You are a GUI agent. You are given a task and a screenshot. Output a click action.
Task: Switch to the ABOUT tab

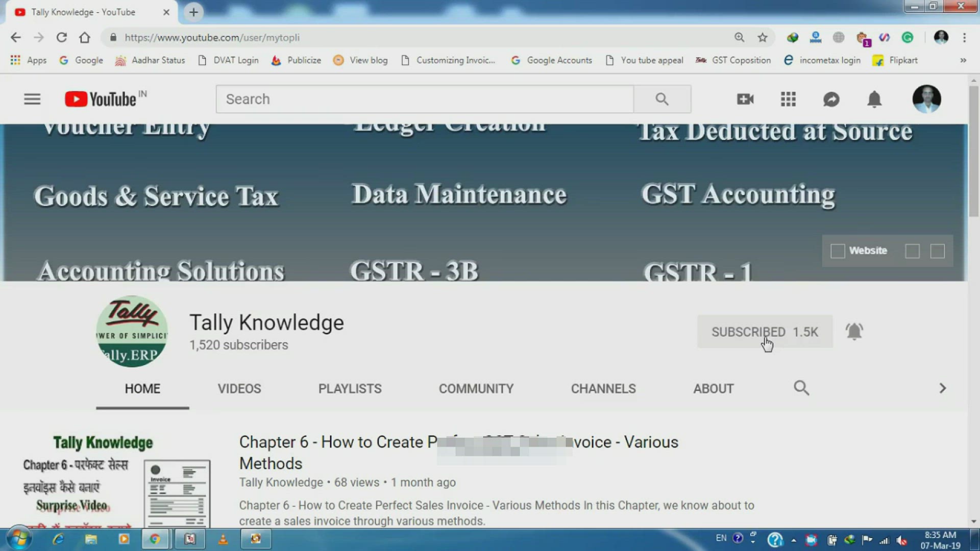(x=714, y=388)
